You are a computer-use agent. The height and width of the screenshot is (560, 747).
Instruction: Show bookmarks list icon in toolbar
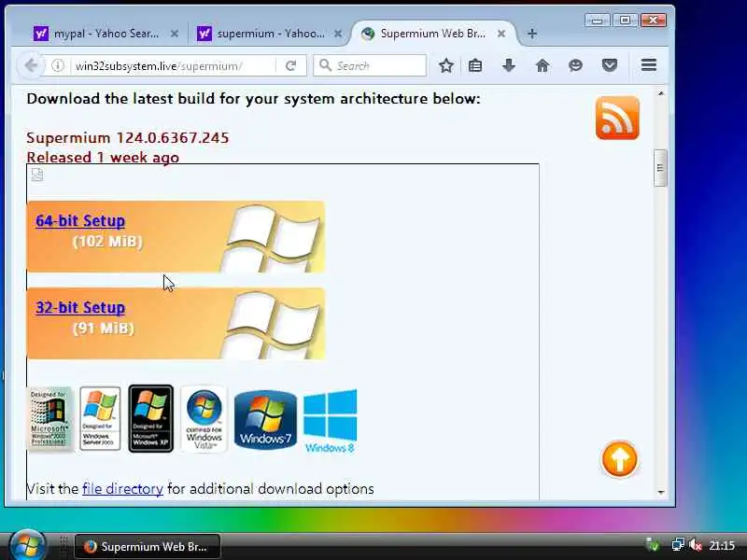[x=475, y=65]
